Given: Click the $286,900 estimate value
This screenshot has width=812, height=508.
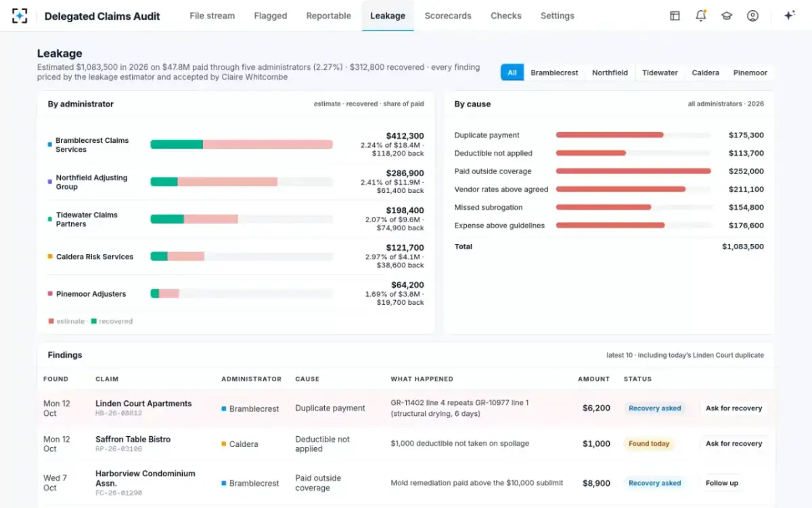Looking at the screenshot, I should 405,173.
